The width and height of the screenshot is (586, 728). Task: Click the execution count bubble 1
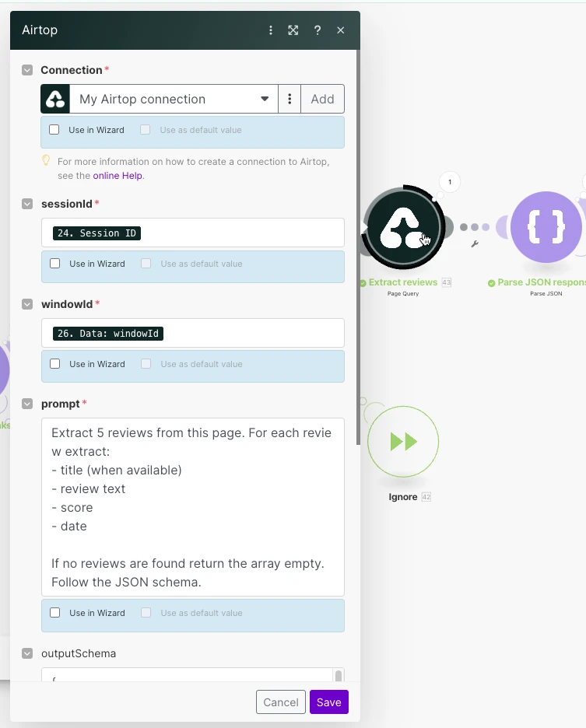[x=449, y=182]
